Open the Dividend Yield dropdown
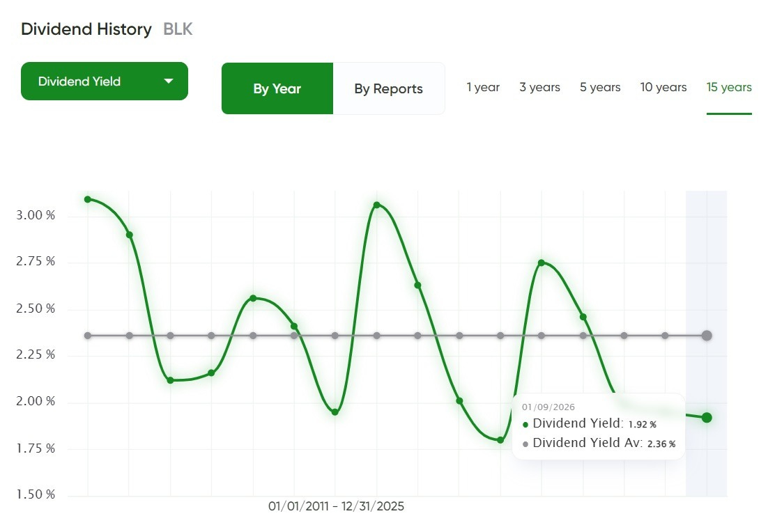The width and height of the screenshot is (768, 532). coord(105,81)
